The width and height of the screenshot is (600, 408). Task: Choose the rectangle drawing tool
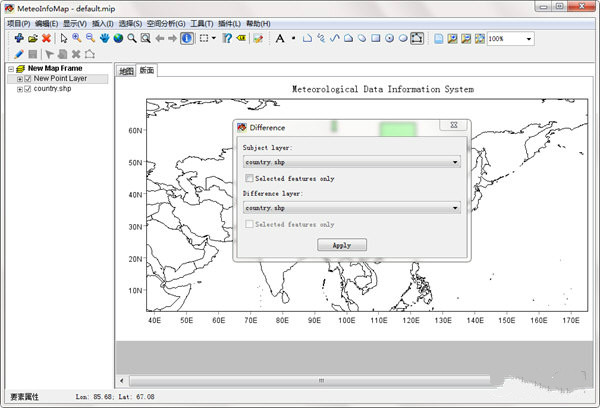[x=375, y=38]
